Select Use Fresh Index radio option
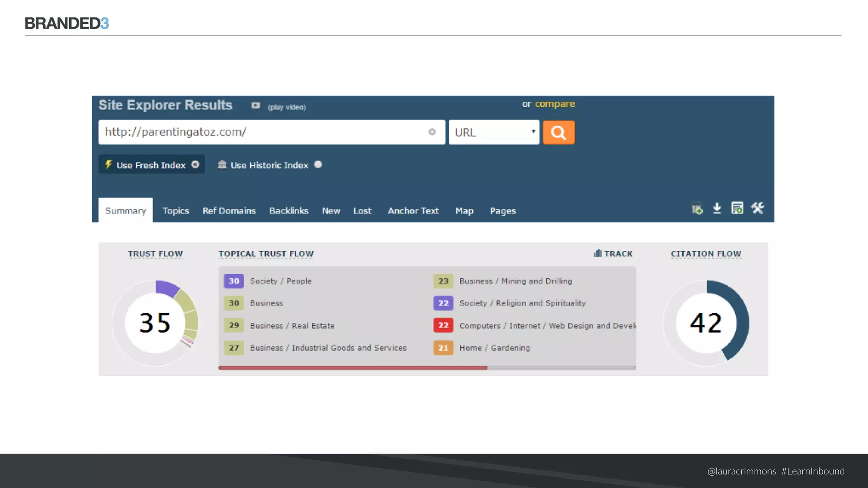868x488 pixels. coord(195,164)
